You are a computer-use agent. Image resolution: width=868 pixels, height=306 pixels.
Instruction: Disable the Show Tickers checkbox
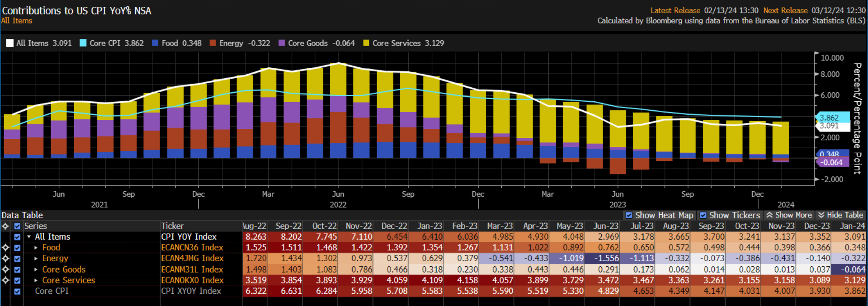703,215
